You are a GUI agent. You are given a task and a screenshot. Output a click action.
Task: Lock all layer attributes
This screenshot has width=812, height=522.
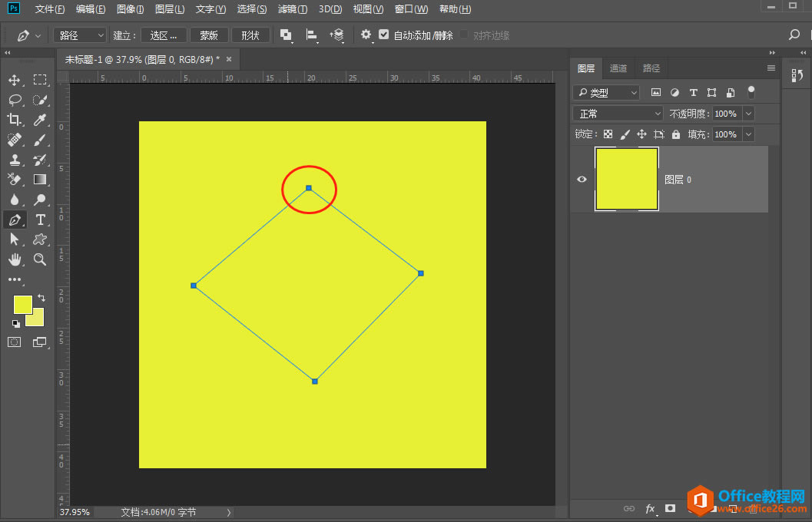coord(676,134)
